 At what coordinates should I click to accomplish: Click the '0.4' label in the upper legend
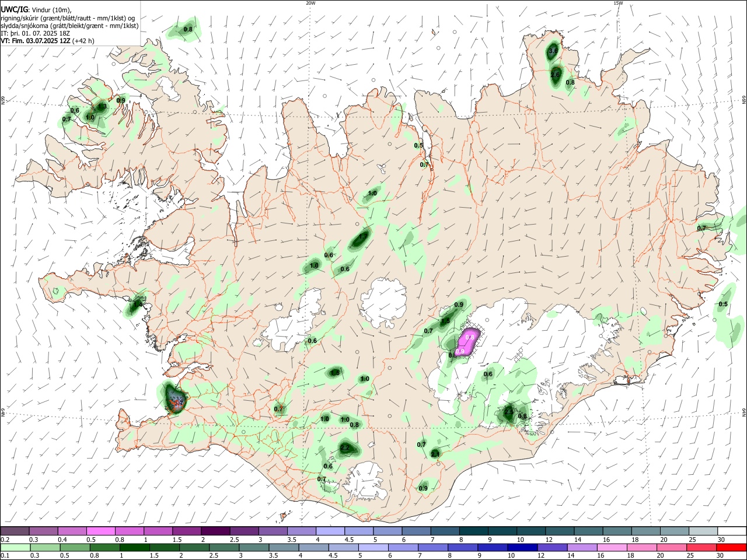coord(62,540)
